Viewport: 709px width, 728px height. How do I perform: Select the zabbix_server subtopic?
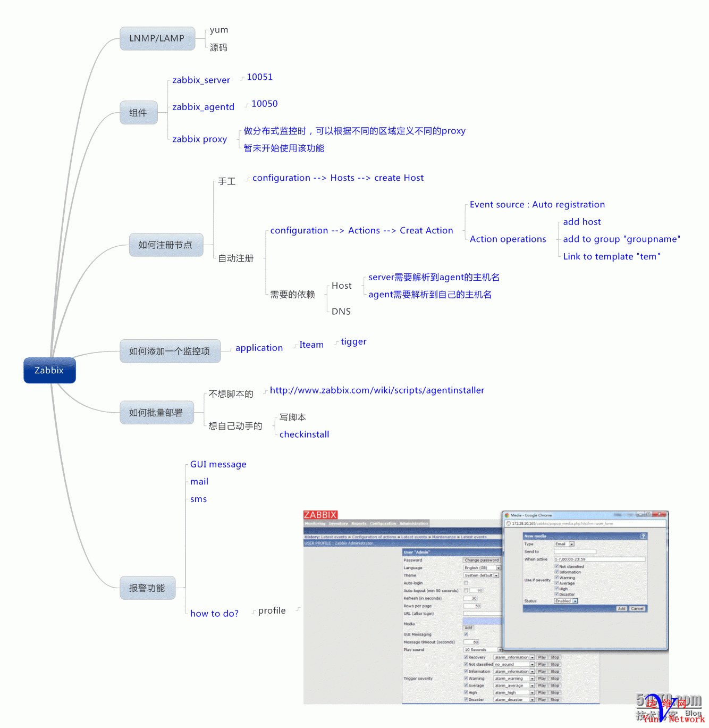(x=201, y=80)
